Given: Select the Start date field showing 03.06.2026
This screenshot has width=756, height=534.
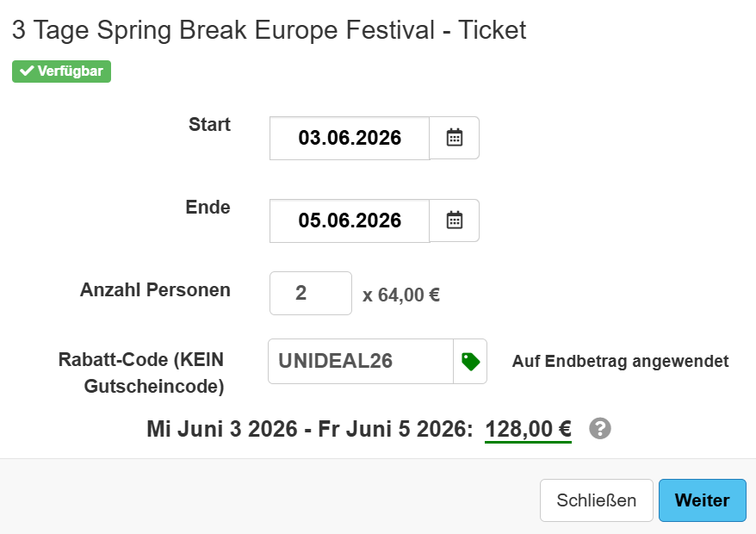Looking at the screenshot, I should click(x=349, y=138).
